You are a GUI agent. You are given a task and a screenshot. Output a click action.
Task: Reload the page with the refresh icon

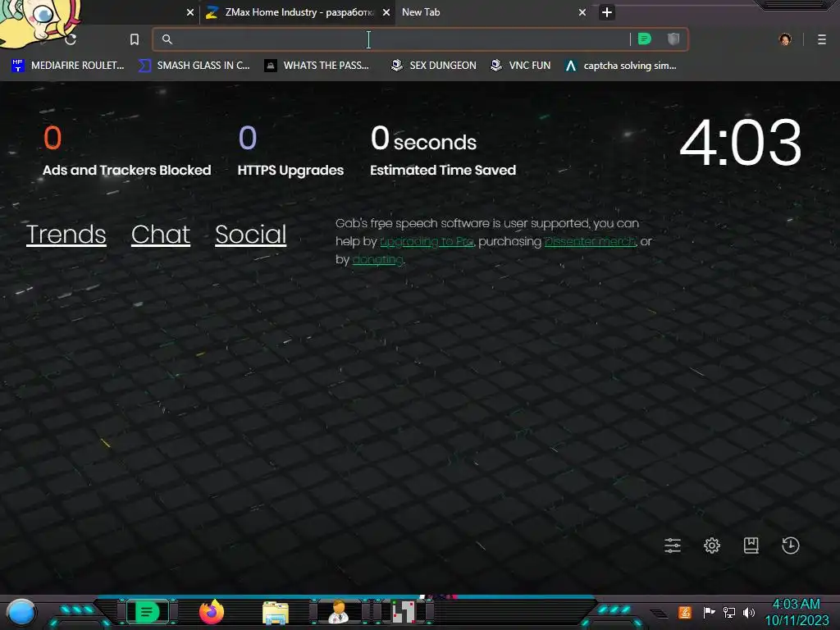71,39
